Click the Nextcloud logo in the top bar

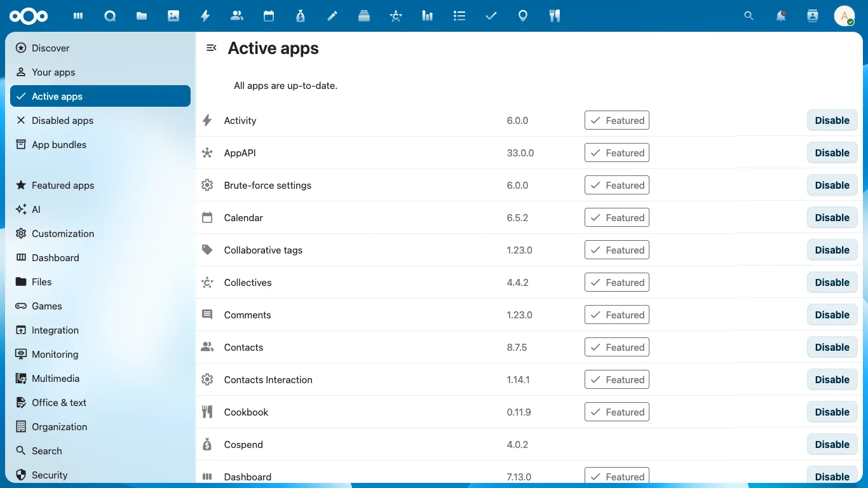tap(29, 16)
